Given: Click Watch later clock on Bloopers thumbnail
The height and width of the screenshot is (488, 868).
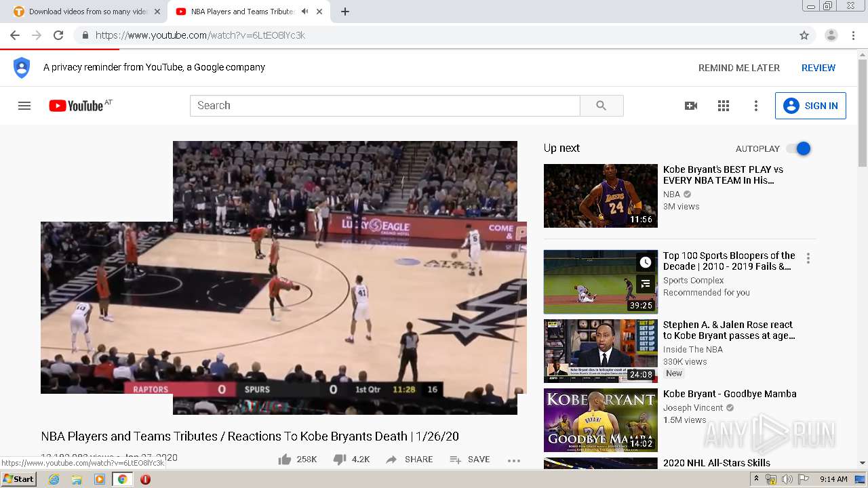Looking at the screenshot, I should click(x=646, y=262).
